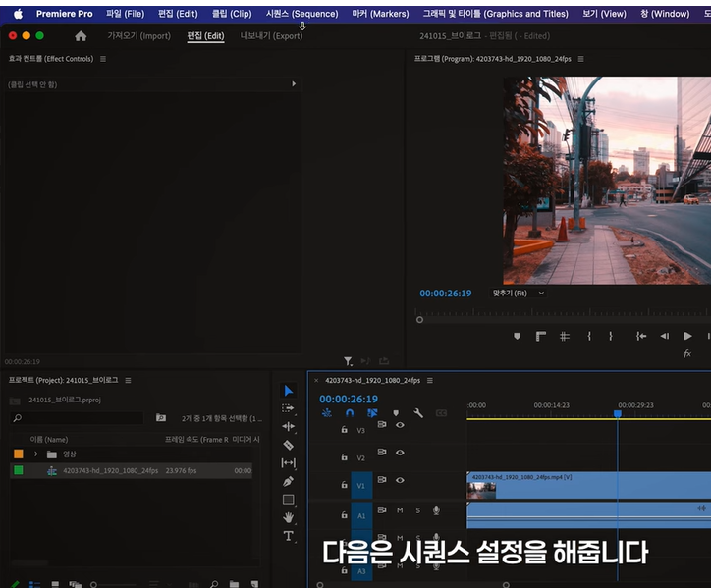Open the 마커 (Markers) menu

[380, 14]
